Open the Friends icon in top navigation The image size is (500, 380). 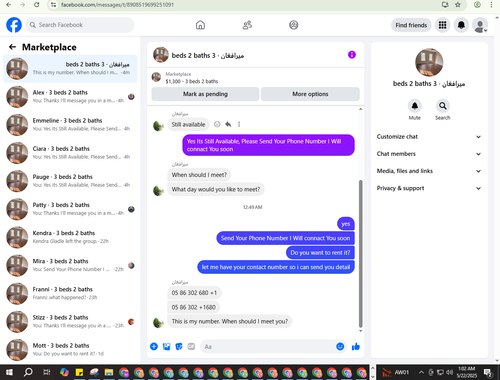[247, 25]
